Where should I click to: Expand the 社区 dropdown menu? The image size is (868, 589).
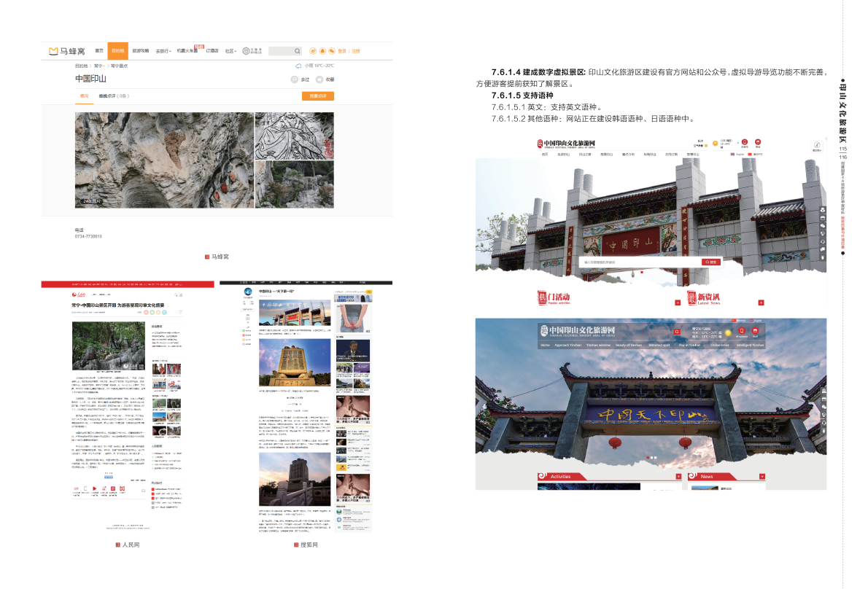point(230,51)
